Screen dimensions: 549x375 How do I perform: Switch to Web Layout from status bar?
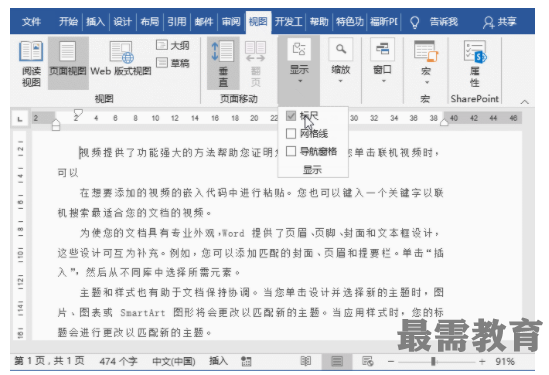[368, 361]
